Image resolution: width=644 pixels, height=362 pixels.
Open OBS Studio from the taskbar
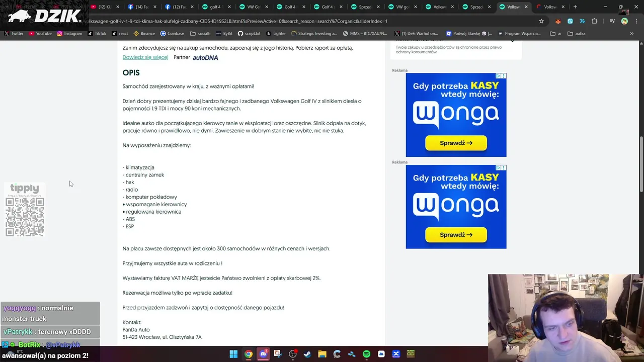click(x=293, y=354)
